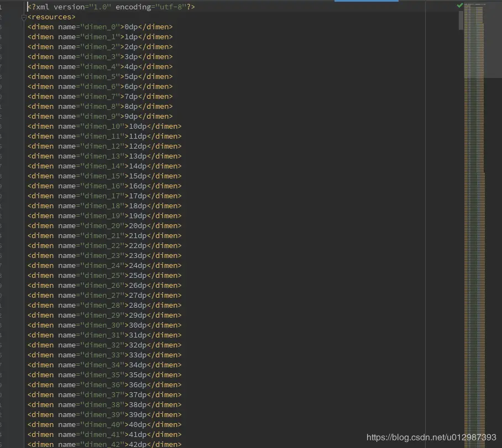Click the line containing dimen_33

coord(104,355)
